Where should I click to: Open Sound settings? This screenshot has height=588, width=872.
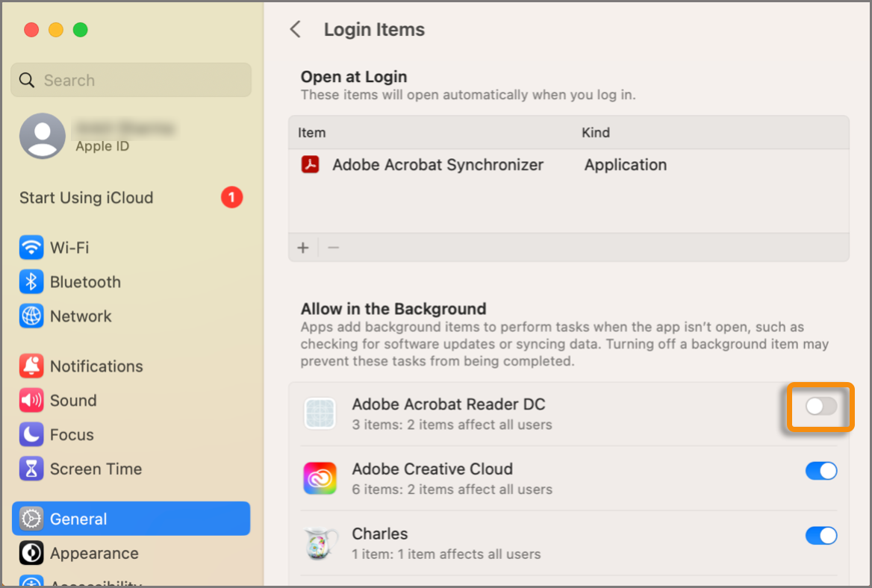click(72, 401)
